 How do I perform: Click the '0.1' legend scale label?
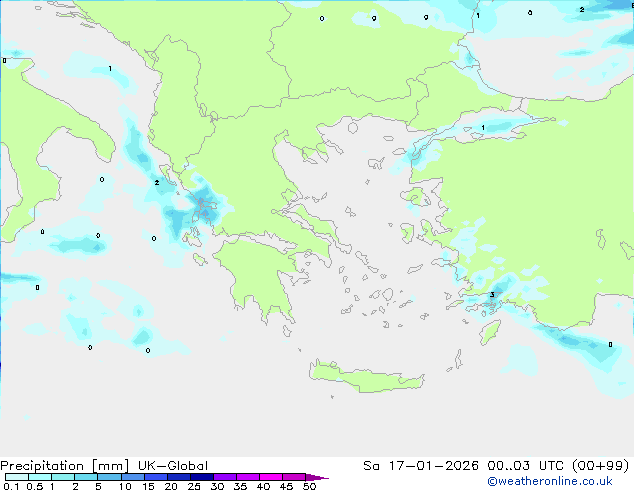[x=11, y=486]
